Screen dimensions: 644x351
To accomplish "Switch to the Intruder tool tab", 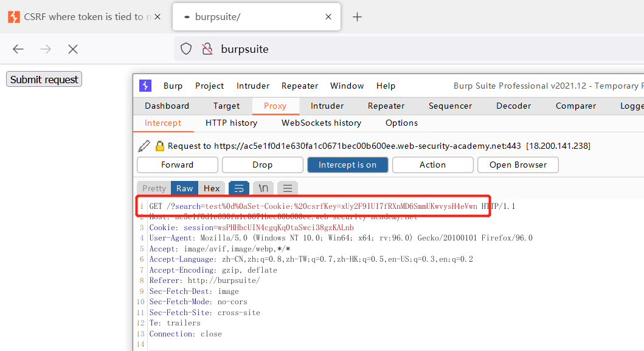I will click(327, 106).
